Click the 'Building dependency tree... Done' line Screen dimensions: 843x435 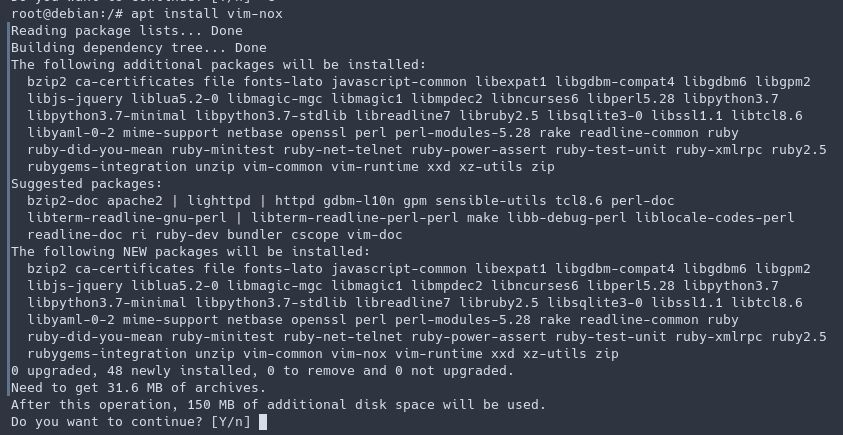click(138, 48)
